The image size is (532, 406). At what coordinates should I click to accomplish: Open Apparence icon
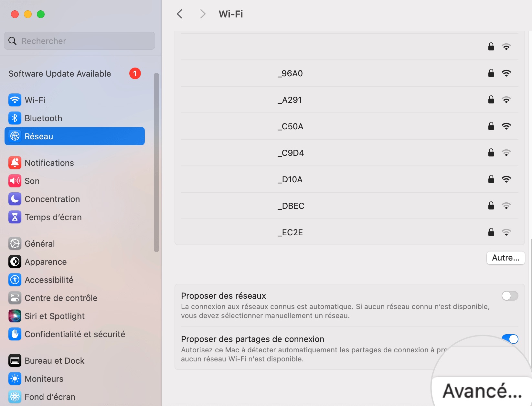pyautogui.click(x=15, y=262)
